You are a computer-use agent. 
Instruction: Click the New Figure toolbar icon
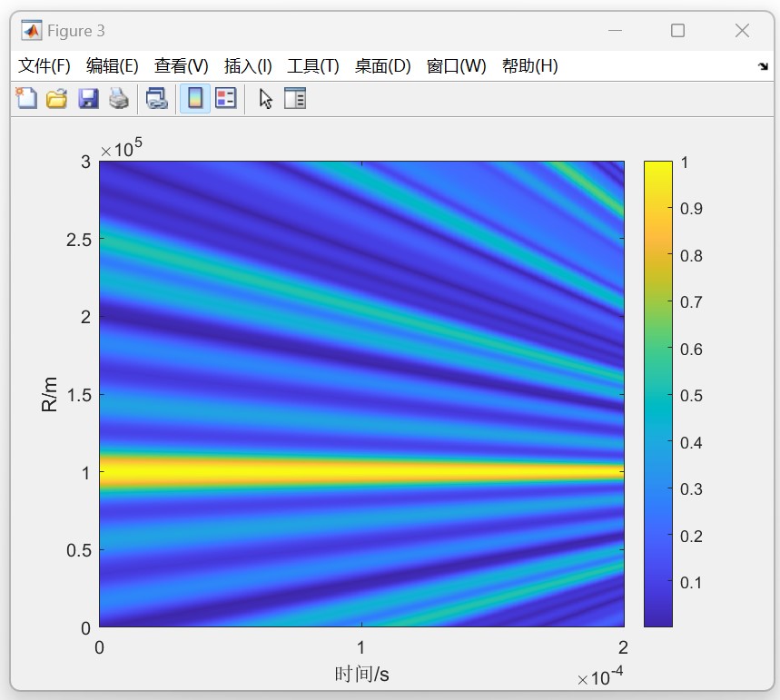(26, 98)
